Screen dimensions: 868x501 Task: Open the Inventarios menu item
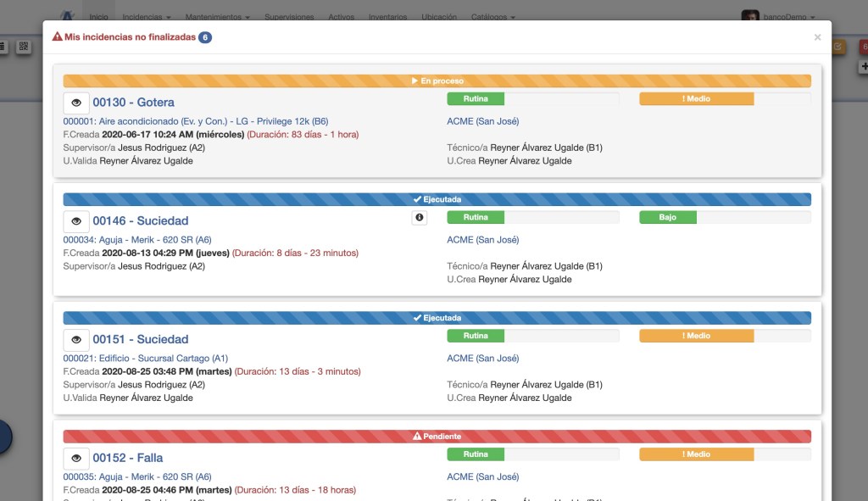[x=387, y=17]
